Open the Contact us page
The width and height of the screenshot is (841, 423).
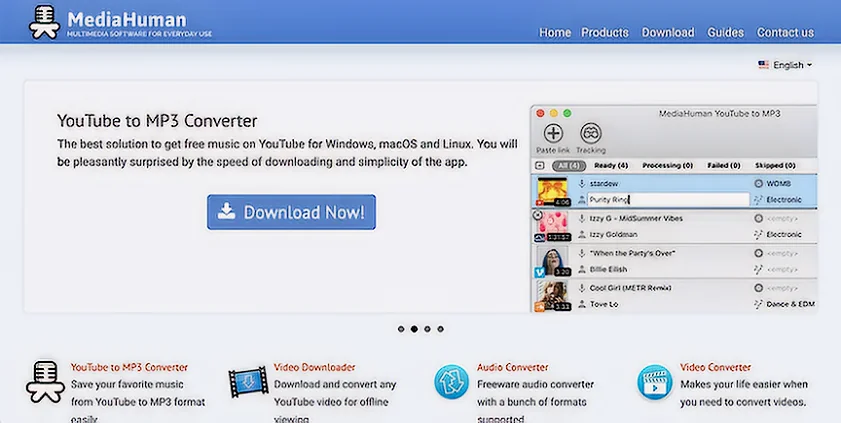click(x=785, y=33)
